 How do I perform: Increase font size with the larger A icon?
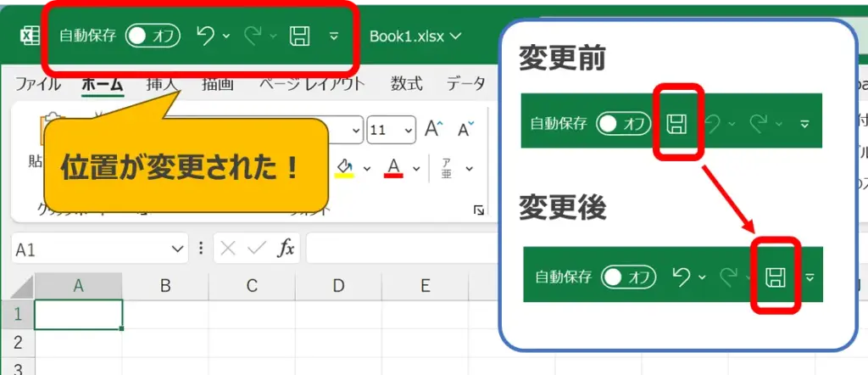coord(433,129)
